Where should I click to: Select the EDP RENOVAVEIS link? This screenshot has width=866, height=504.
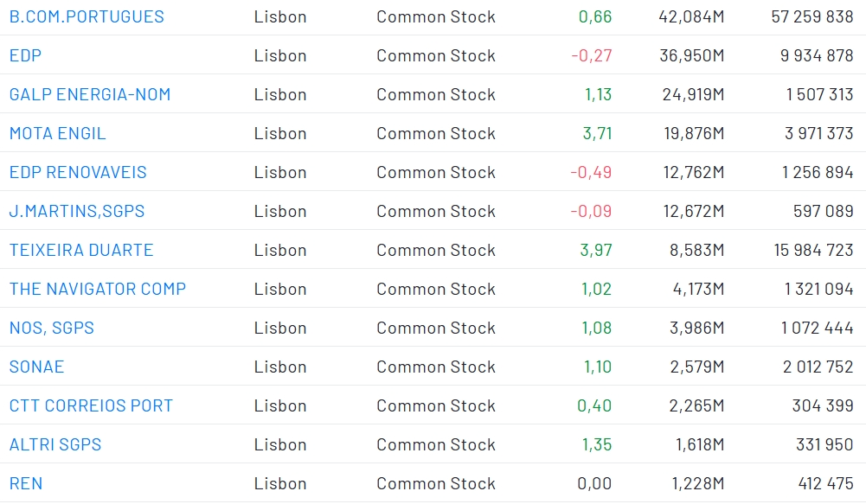click(78, 172)
